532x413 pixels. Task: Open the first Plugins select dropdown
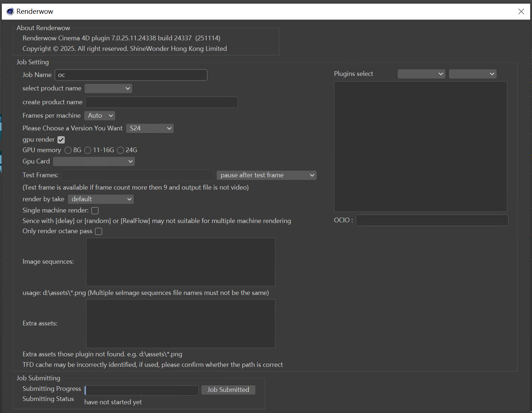click(421, 74)
